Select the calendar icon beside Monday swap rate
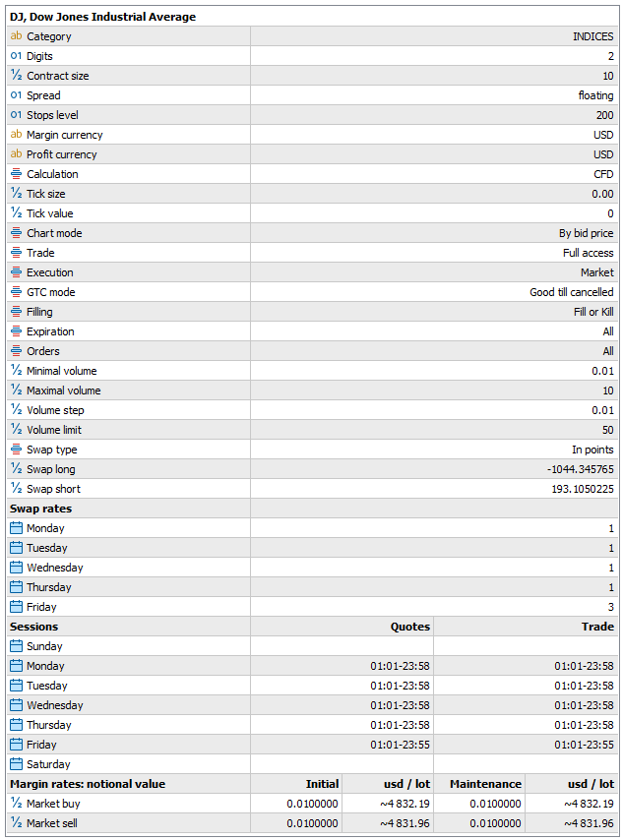Viewport: 623px width, 840px height. coord(16,528)
